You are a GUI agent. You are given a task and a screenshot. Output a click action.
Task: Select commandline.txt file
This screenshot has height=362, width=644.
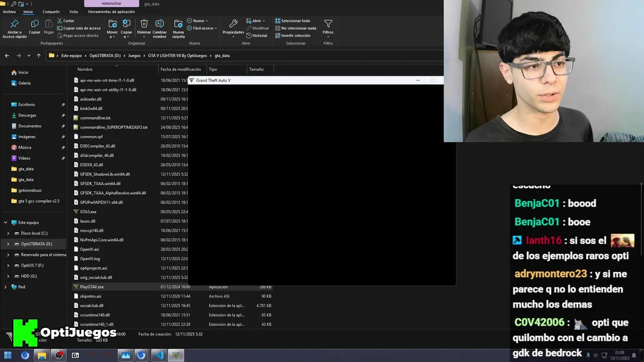[x=95, y=118]
